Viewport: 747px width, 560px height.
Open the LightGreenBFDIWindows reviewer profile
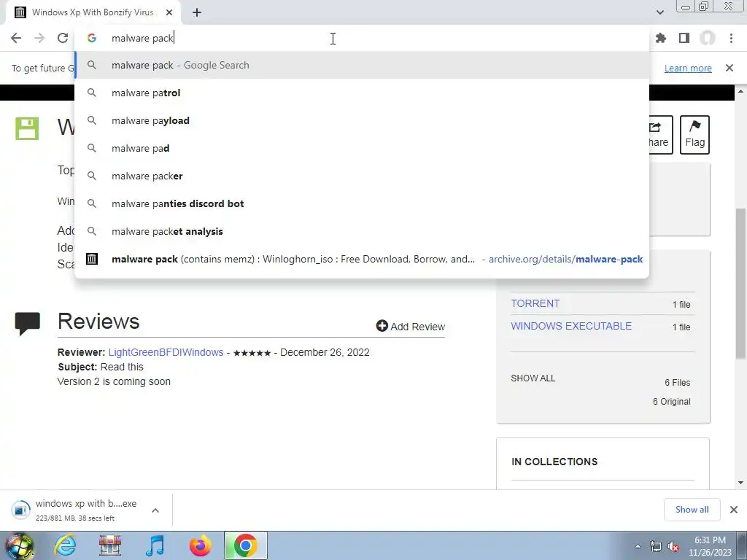point(166,352)
